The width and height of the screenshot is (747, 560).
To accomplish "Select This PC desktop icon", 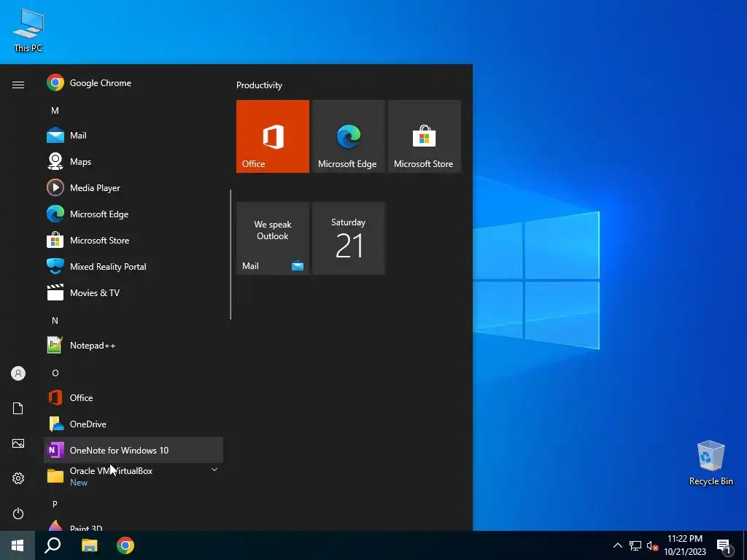I will click(x=28, y=31).
